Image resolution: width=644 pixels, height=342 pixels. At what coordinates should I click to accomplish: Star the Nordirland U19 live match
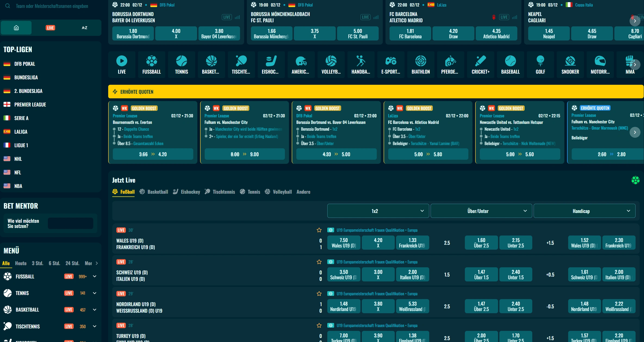319,294
